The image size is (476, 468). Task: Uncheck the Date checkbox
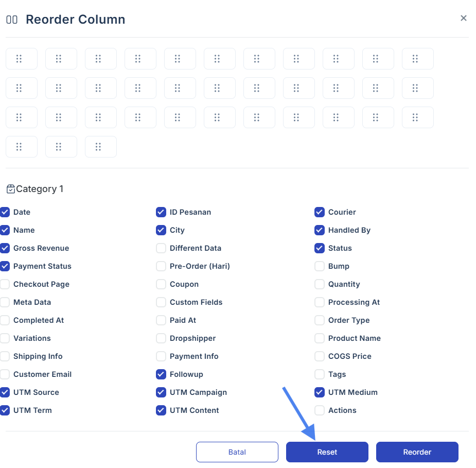click(5, 212)
